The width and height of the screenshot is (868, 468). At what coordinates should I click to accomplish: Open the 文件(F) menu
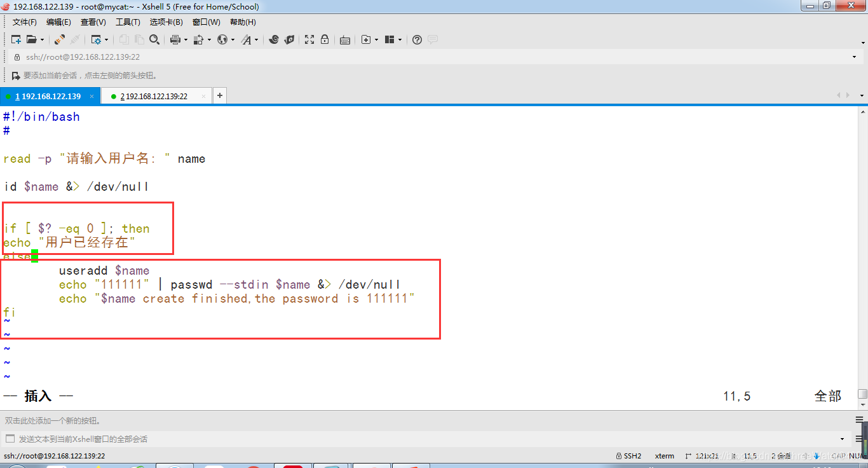pyautogui.click(x=25, y=22)
